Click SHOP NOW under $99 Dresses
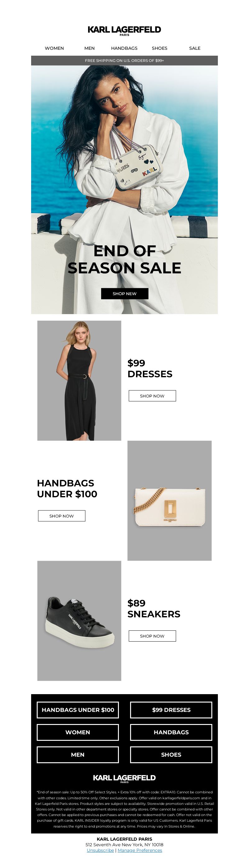Screen dimensions: 249x868 pos(152,396)
